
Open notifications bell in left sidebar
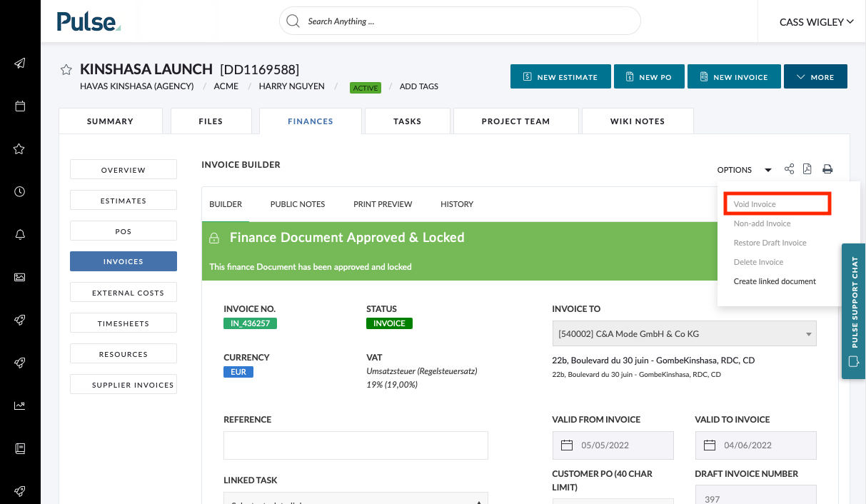coord(20,234)
